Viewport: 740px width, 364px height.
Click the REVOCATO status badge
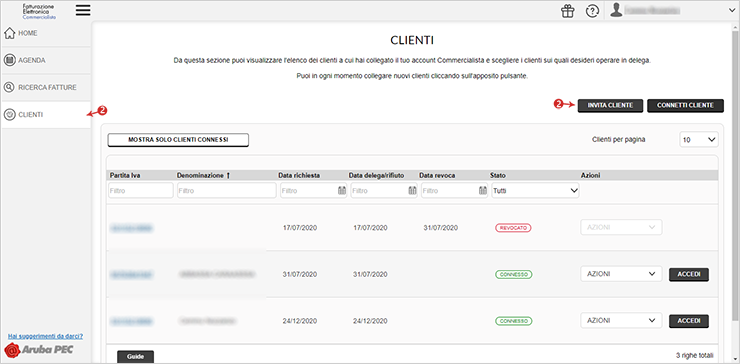(513, 228)
